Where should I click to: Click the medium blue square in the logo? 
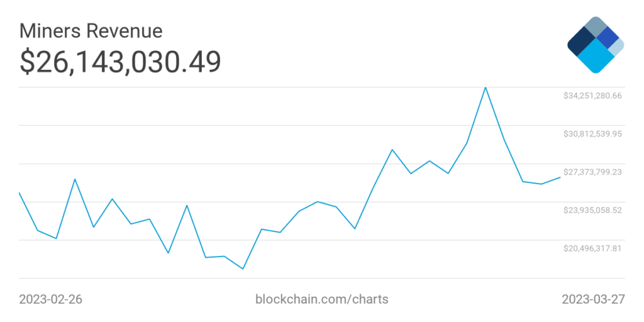[x=608, y=38]
